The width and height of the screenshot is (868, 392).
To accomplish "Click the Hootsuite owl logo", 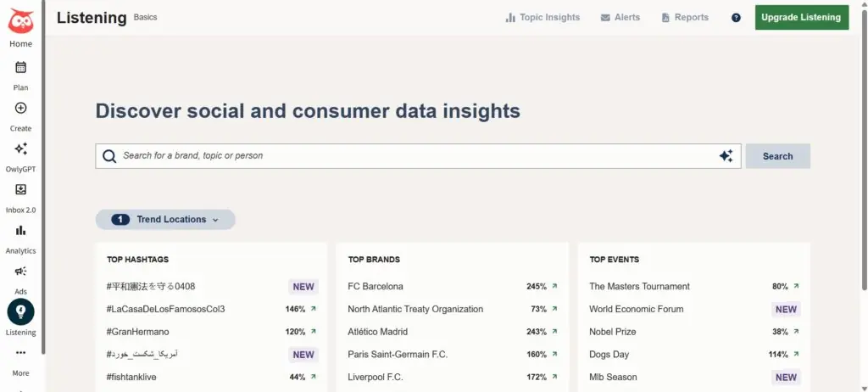I will (20, 21).
